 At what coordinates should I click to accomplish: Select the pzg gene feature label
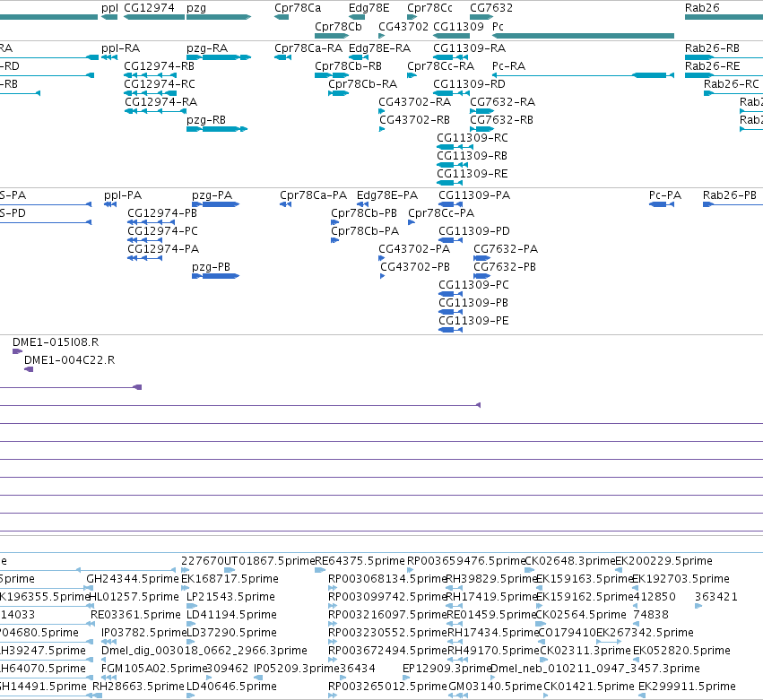coord(196,8)
